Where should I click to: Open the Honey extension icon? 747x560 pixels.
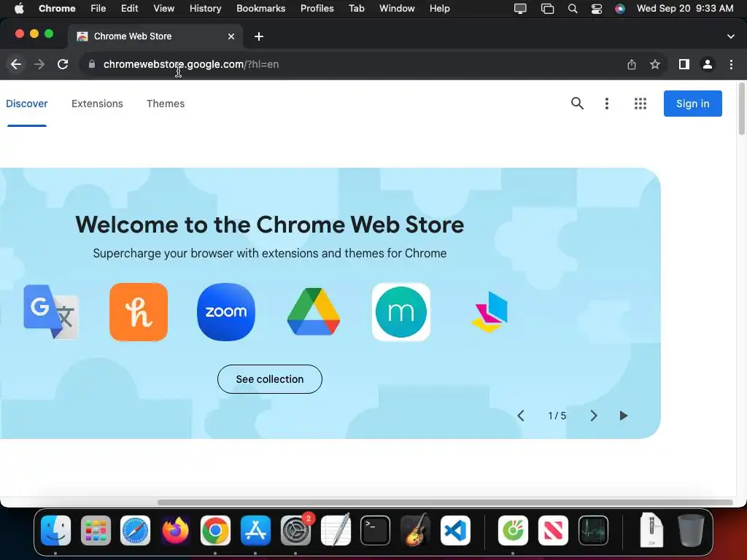pos(139,312)
